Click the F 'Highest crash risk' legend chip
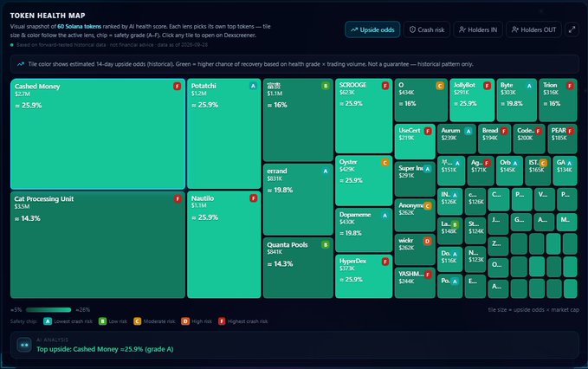Screen dimensions: 588x369 coord(222,321)
